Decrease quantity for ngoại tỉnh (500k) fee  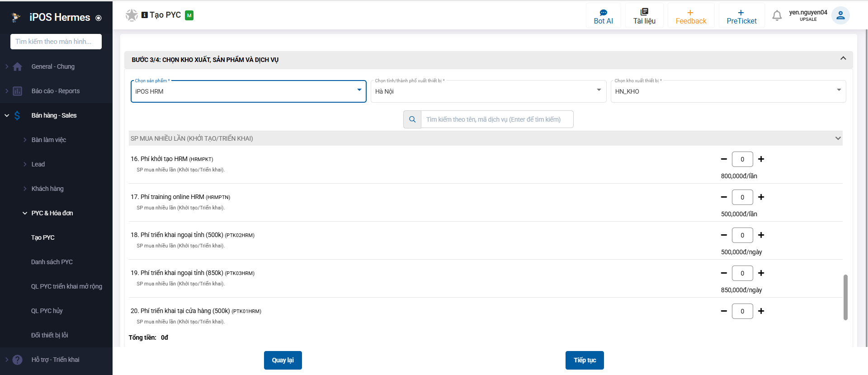(724, 235)
